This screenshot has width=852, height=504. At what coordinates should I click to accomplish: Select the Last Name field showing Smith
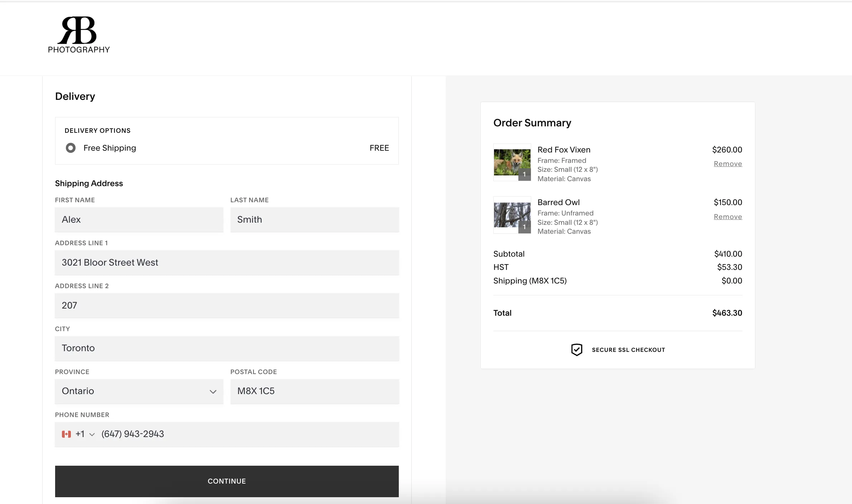click(x=315, y=219)
